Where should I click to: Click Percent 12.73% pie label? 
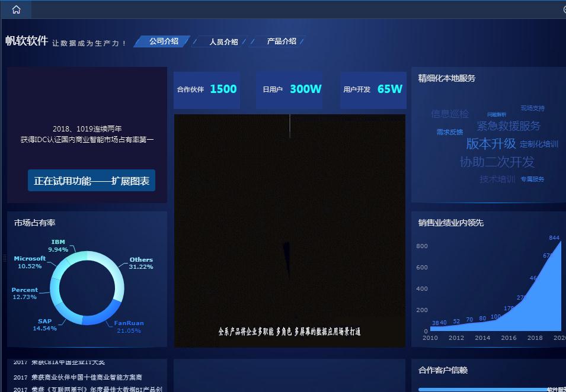click(24, 293)
